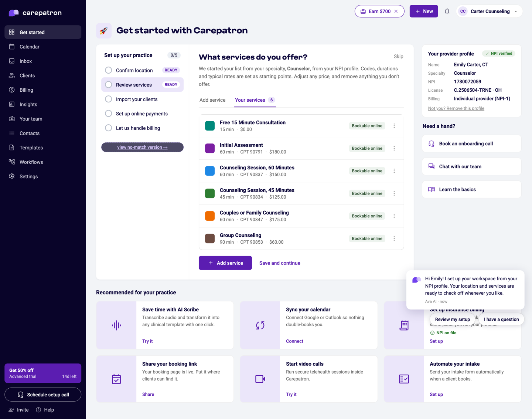532x419 pixels.
Task: Click Share under booking link card
Action: (x=148, y=394)
